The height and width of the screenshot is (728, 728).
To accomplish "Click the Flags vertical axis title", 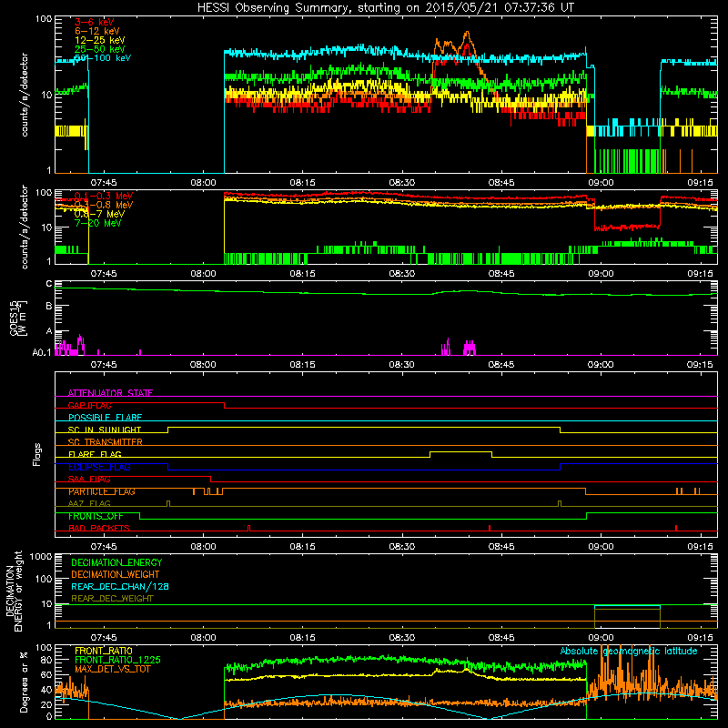I will pyautogui.click(x=37, y=454).
